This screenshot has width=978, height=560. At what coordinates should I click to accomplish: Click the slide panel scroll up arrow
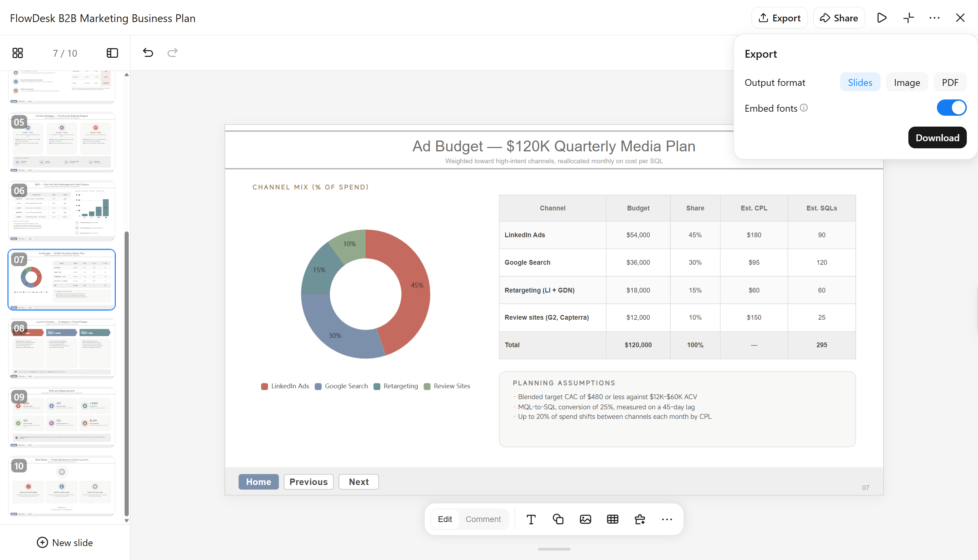127,75
